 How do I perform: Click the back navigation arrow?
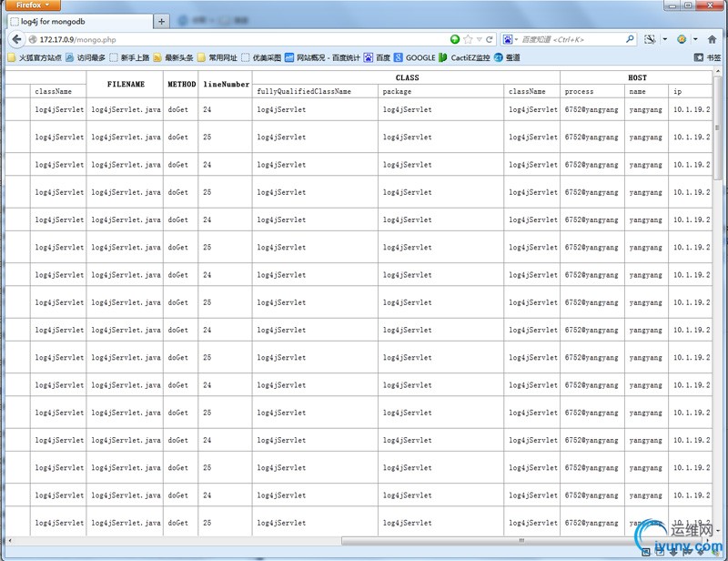tap(15, 39)
